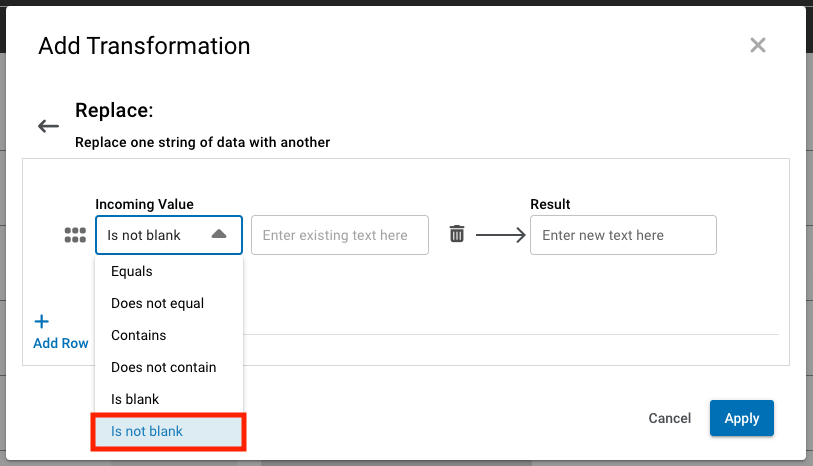Click the plus icon above Add Row
Image resolution: width=813 pixels, height=466 pixels.
click(42, 322)
